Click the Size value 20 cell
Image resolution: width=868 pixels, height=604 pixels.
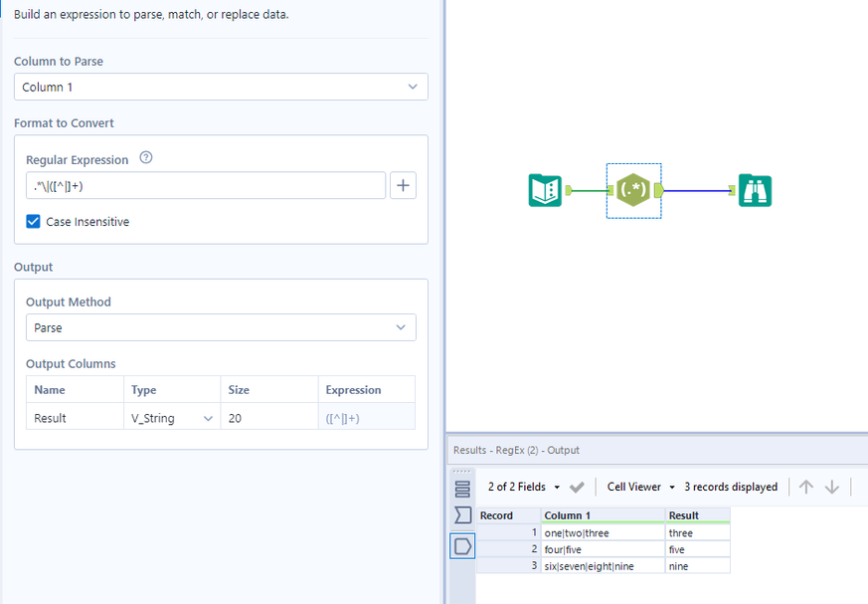point(269,418)
